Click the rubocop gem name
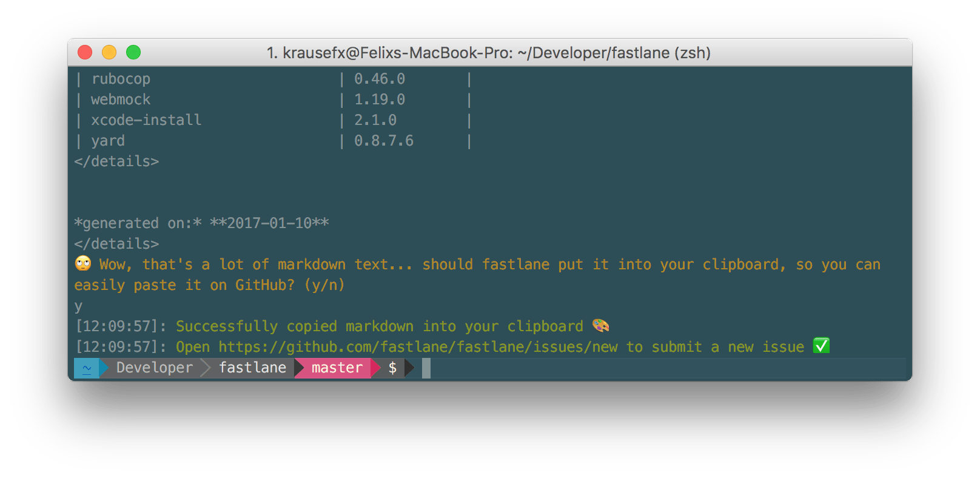The height and width of the screenshot is (478, 980). point(121,79)
